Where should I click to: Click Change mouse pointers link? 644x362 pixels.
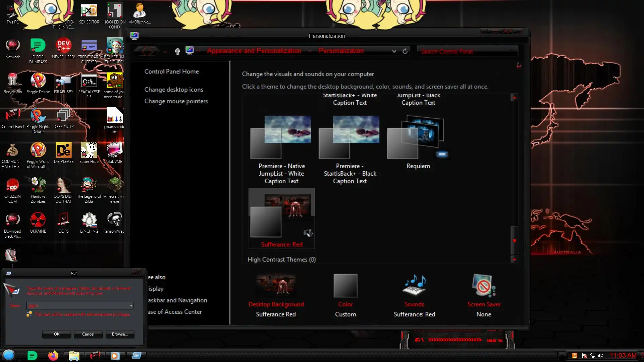coord(176,101)
